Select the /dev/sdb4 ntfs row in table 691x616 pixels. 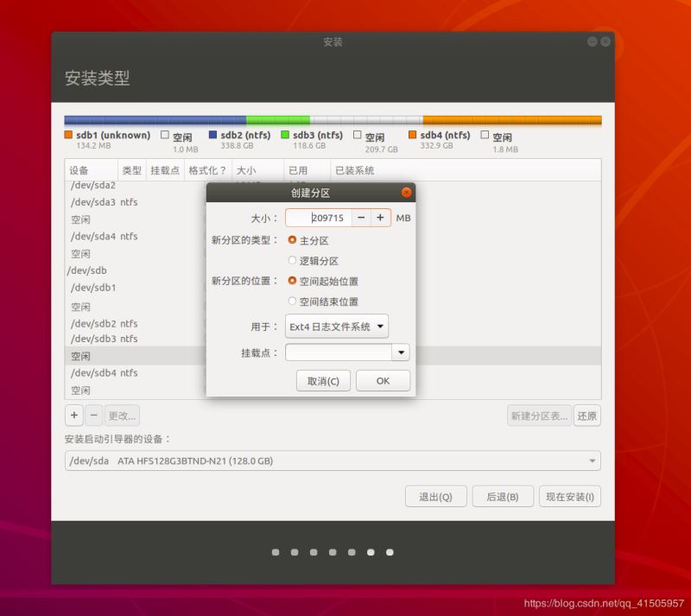pyautogui.click(x=104, y=373)
